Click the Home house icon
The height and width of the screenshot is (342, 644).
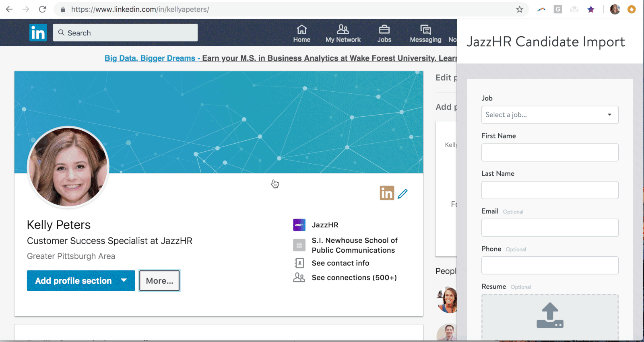(x=302, y=29)
